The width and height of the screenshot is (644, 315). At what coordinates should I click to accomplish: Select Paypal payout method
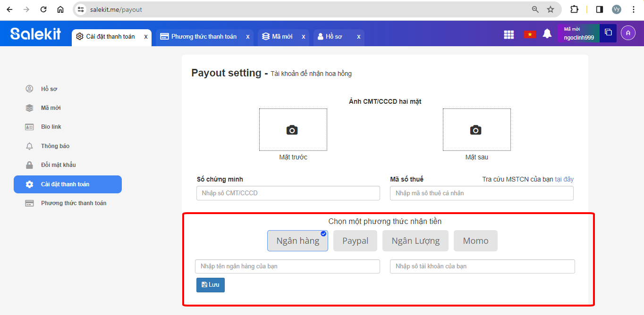pos(355,241)
